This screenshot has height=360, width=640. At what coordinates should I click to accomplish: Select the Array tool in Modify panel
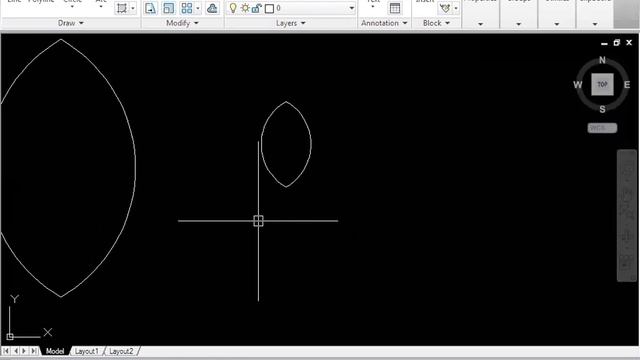tap(187, 8)
